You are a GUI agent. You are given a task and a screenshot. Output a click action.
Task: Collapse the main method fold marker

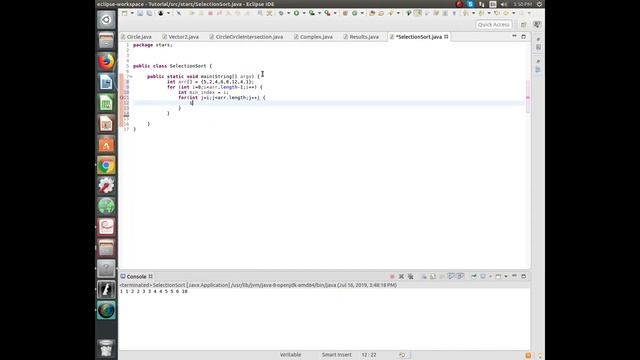click(x=131, y=76)
